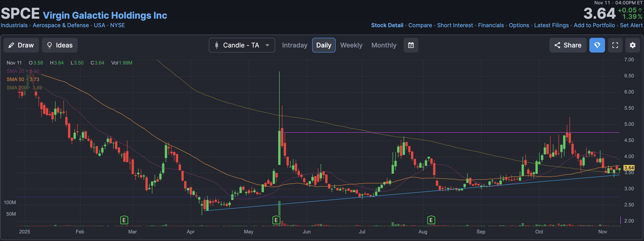Click the blue diamond premium icon
The height and width of the screenshot is (241, 644).
click(597, 45)
